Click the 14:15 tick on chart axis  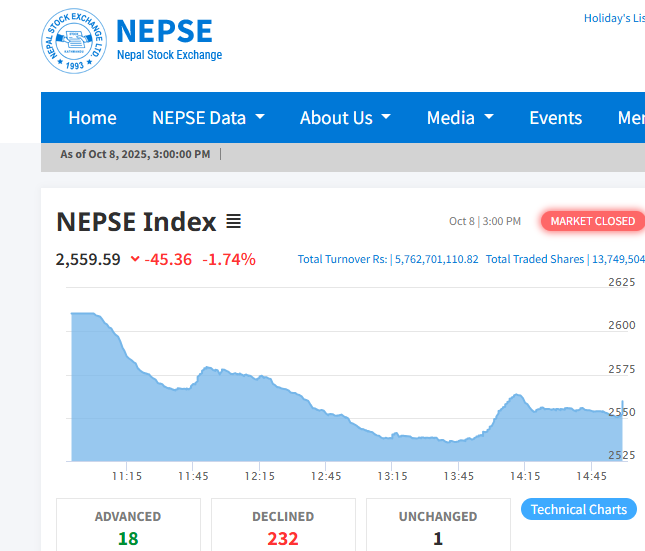point(525,476)
